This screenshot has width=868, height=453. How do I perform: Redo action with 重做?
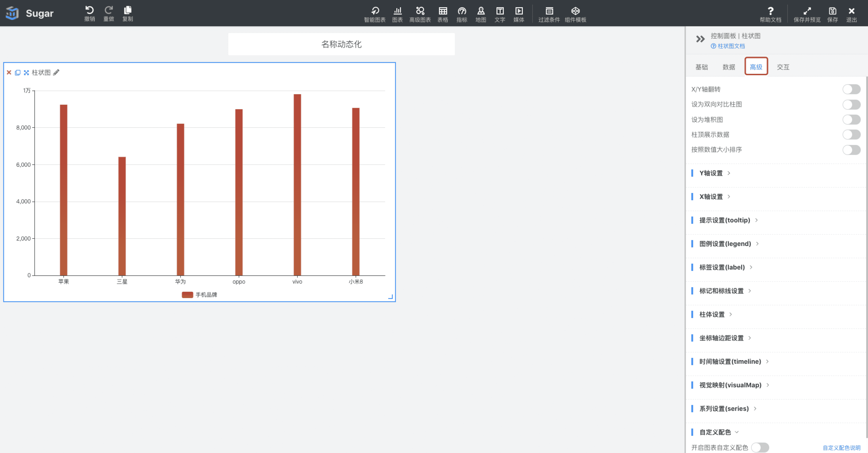108,14
